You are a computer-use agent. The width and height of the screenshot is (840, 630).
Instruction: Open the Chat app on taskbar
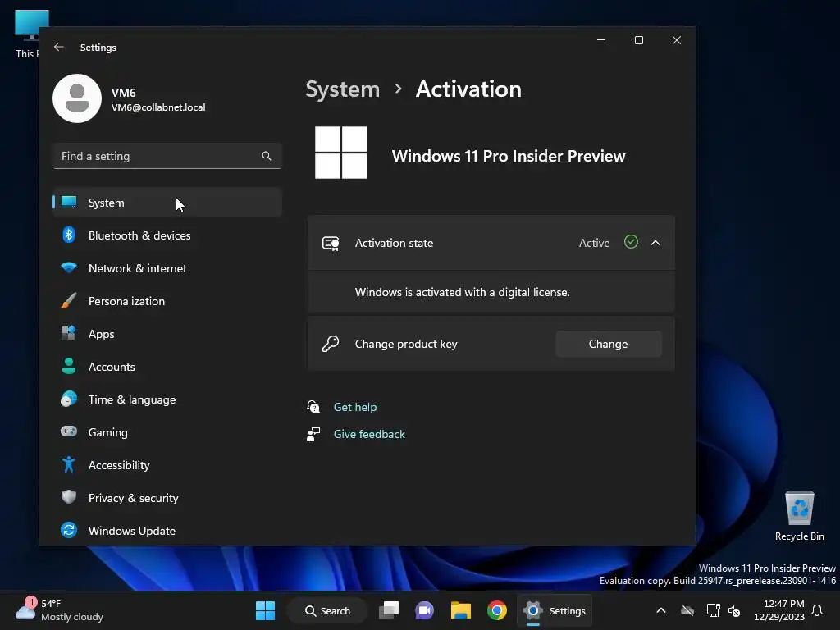425,610
